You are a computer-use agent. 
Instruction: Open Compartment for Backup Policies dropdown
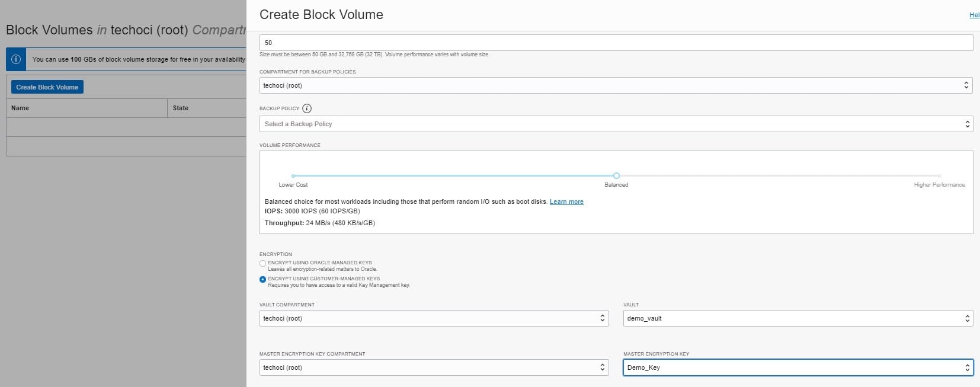click(x=616, y=85)
